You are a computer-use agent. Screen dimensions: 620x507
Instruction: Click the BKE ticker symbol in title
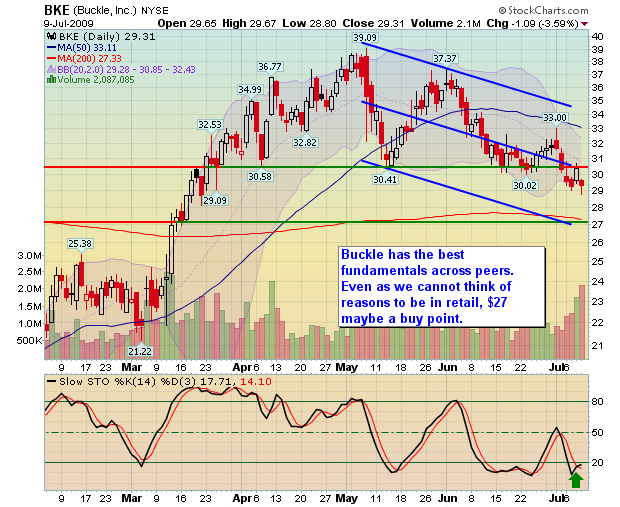(x=57, y=10)
